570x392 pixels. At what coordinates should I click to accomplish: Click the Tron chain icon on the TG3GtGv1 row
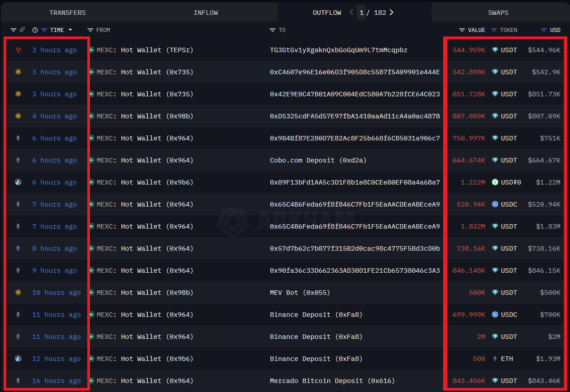[x=19, y=50]
